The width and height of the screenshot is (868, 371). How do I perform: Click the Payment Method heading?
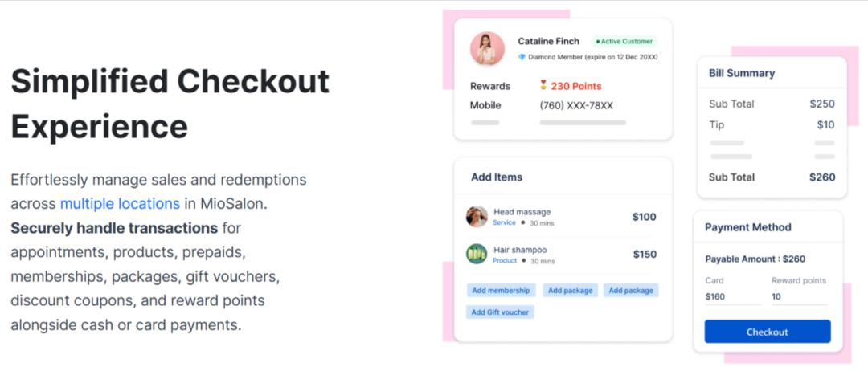(747, 227)
